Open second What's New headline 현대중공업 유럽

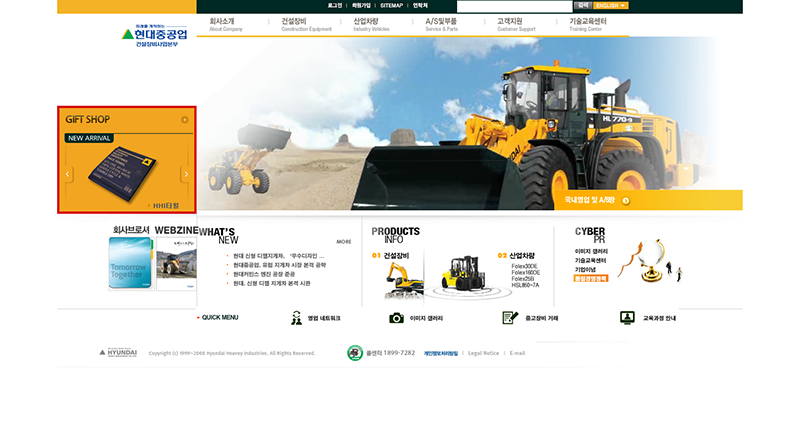279,265
